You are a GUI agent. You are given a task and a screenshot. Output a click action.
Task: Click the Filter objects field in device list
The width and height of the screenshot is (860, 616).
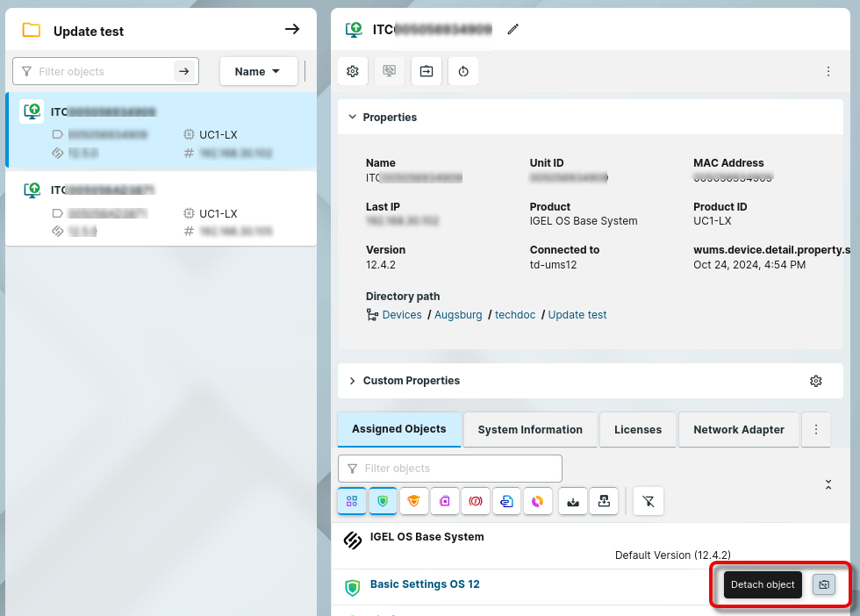click(104, 72)
